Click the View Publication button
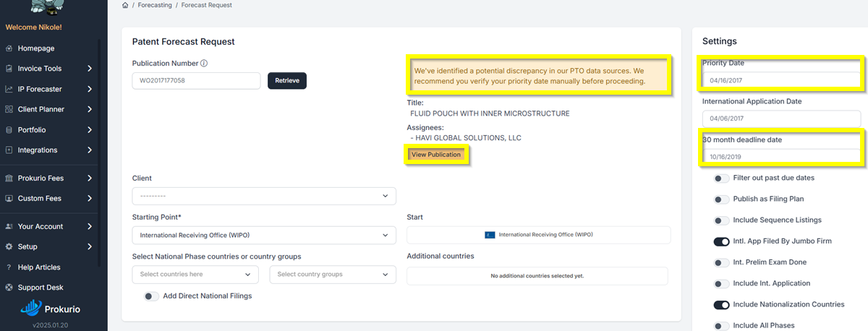Viewport: 868px width, 331px height. click(436, 155)
